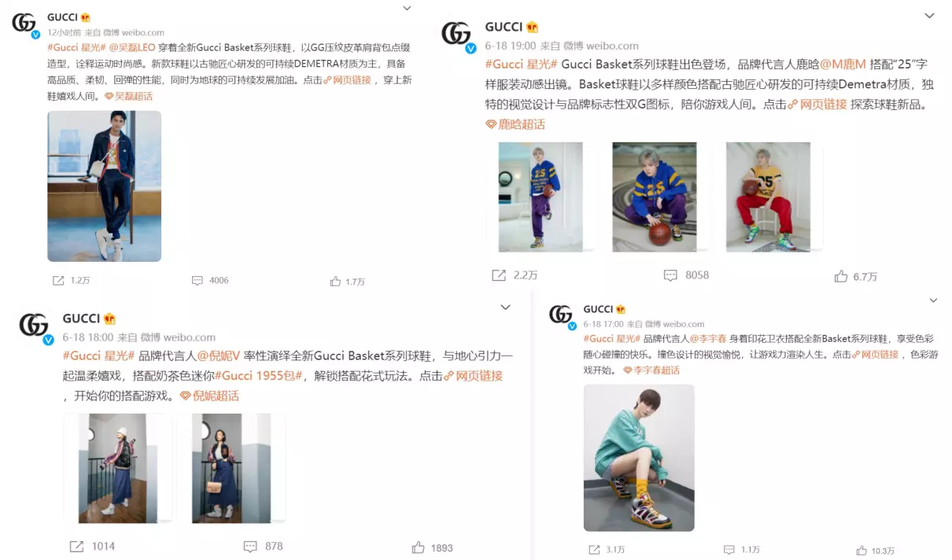Expand the chevron menu on the 6-18 18:00 post
The image size is (952, 560).
(x=506, y=307)
